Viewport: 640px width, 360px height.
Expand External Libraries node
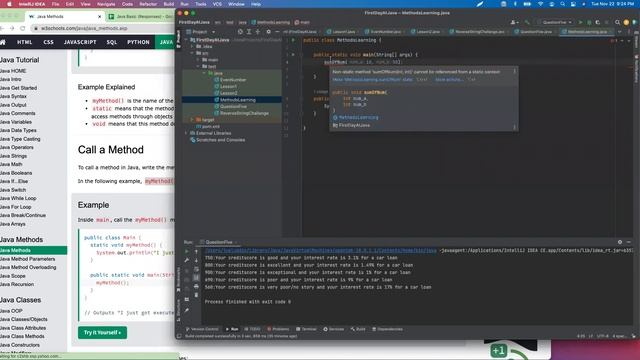(x=187, y=133)
